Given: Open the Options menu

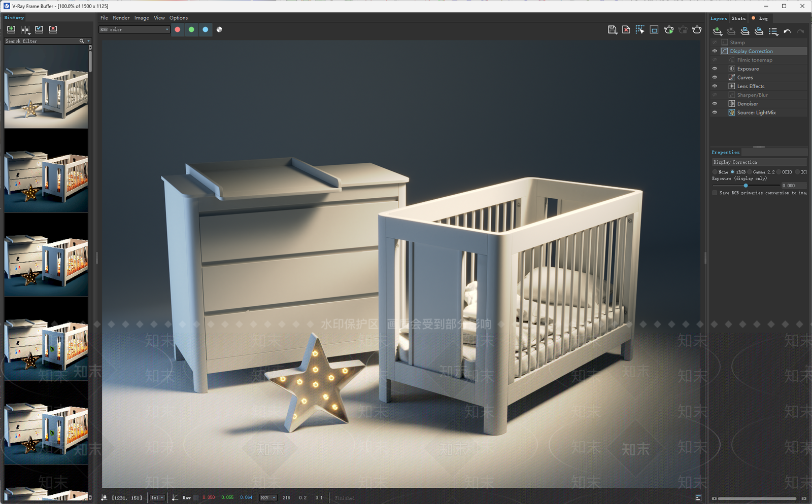Looking at the screenshot, I should coord(179,18).
